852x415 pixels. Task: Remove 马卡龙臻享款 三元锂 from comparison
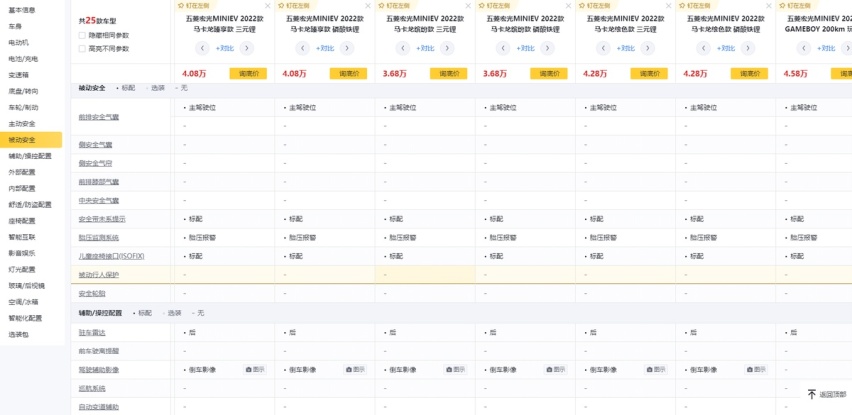[267, 5]
